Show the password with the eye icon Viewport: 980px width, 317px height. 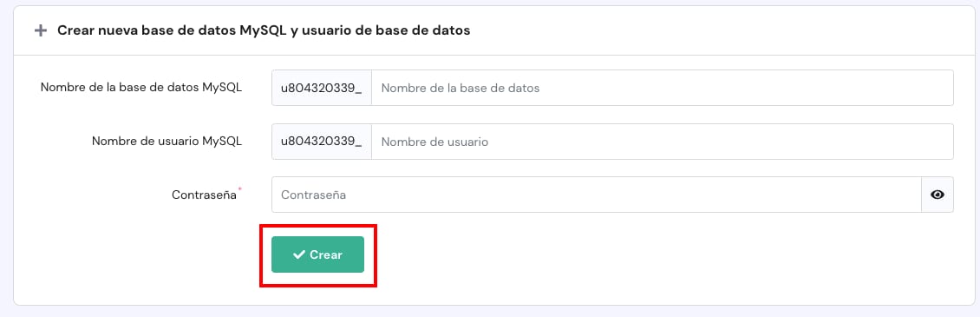click(938, 195)
